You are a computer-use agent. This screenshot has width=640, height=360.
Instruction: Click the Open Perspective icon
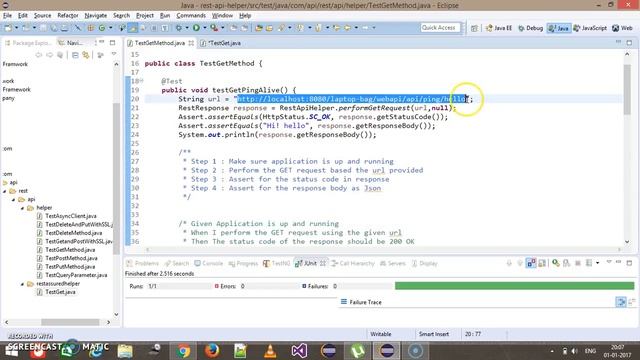(474, 28)
